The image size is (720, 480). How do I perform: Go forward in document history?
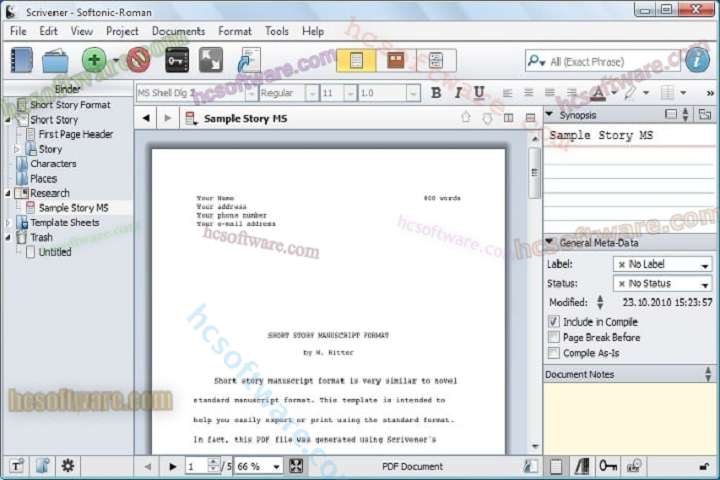tap(168, 118)
